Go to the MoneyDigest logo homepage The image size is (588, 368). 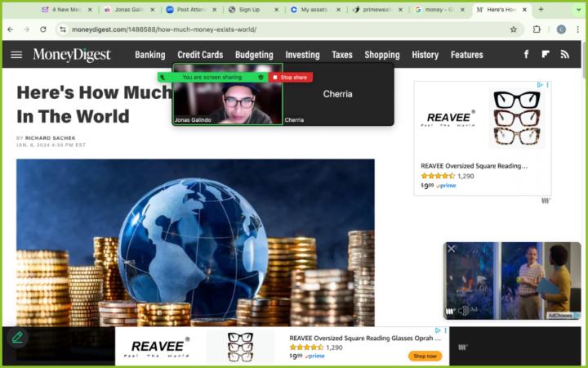pyautogui.click(x=72, y=55)
